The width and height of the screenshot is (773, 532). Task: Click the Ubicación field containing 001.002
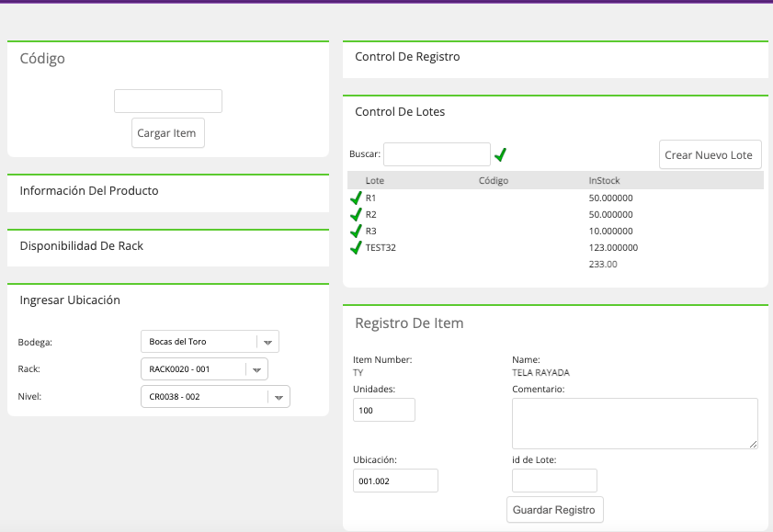(395, 481)
